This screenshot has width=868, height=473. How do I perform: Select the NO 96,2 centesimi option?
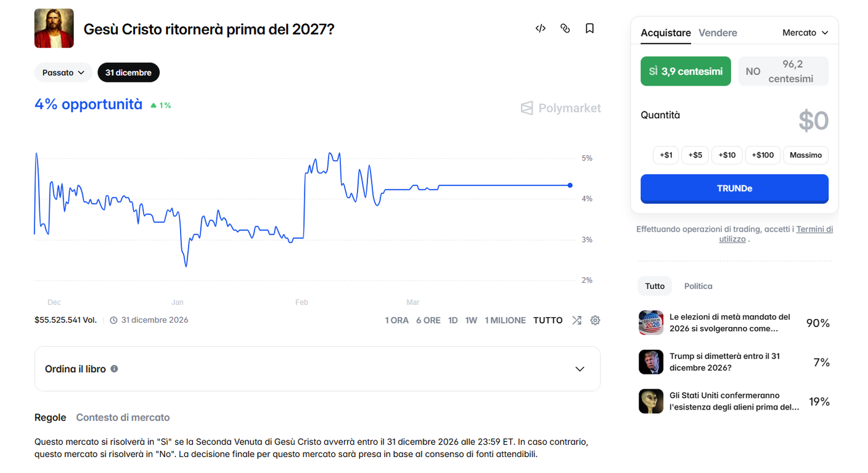point(783,71)
